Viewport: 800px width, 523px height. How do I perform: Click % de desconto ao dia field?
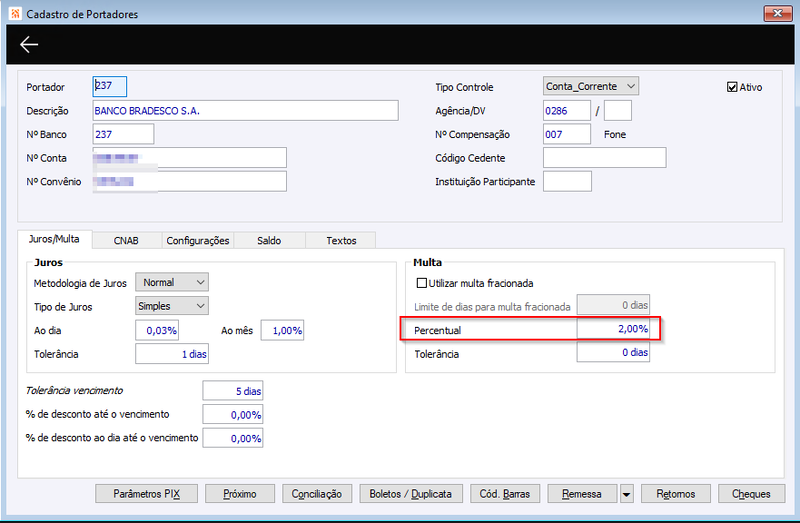click(233, 438)
